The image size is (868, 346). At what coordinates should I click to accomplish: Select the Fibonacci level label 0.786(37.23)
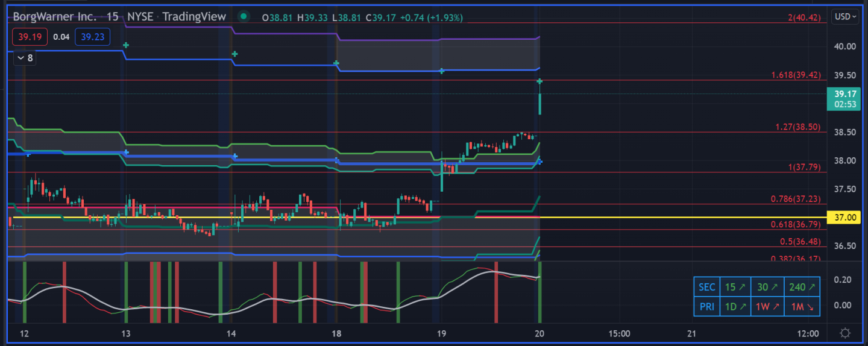[x=796, y=199]
